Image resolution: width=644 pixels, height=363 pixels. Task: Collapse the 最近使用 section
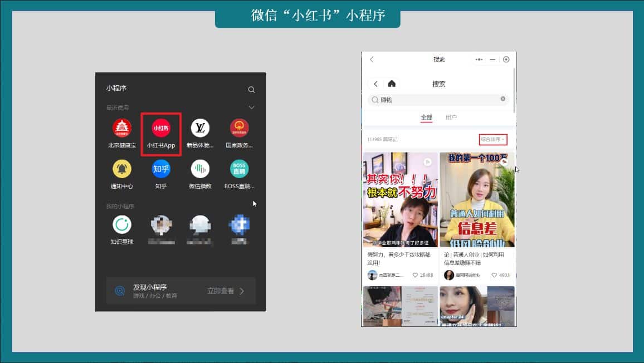point(252,107)
